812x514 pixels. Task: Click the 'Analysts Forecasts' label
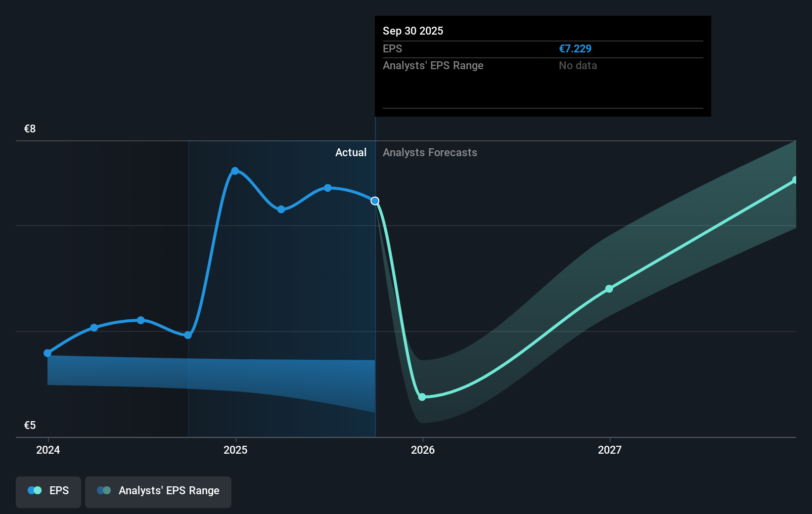point(430,152)
